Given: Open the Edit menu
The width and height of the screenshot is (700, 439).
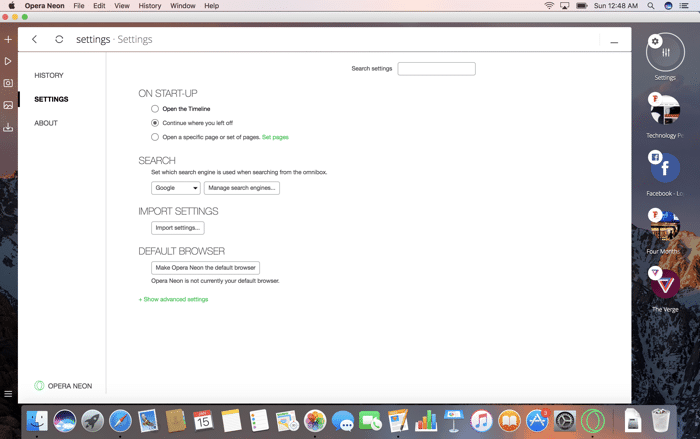Looking at the screenshot, I should pyautogui.click(x=99, y=6).
